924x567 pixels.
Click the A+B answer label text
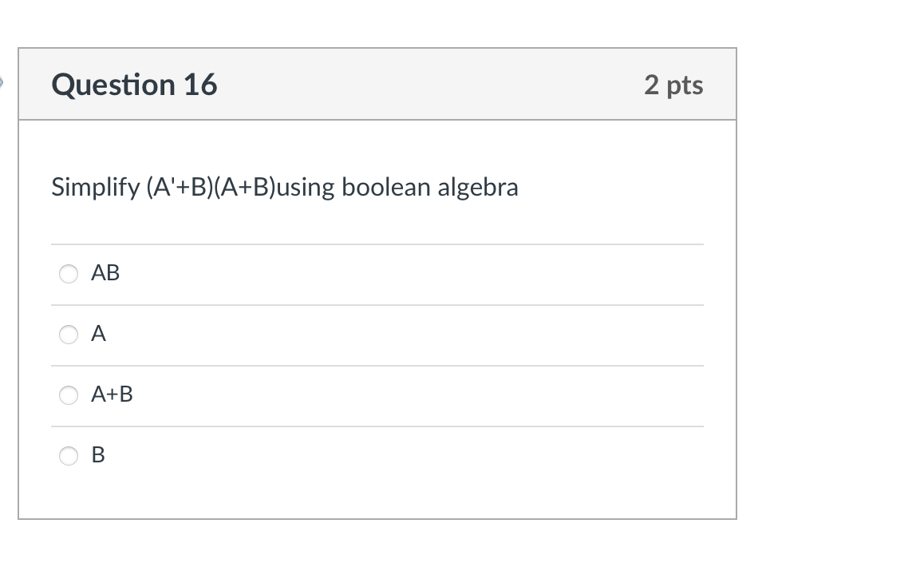[113, 395]
